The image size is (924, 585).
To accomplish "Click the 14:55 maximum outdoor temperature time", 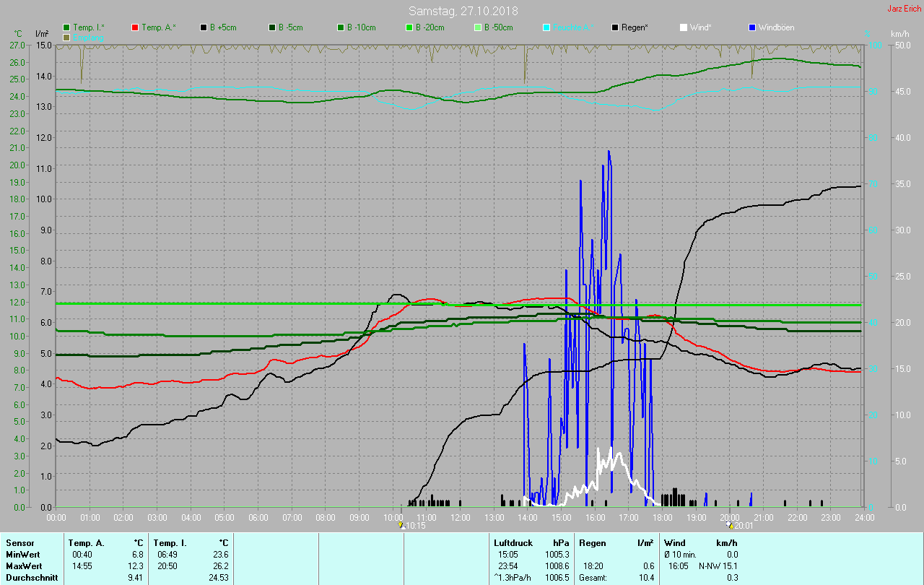I will click(82, 565).
